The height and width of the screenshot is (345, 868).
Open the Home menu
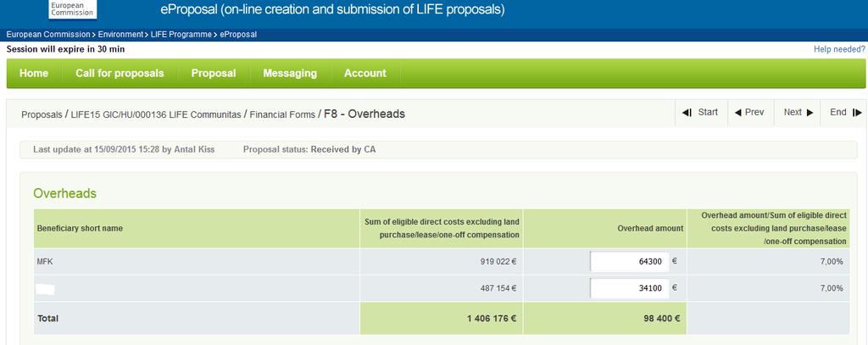click(34, 73)
